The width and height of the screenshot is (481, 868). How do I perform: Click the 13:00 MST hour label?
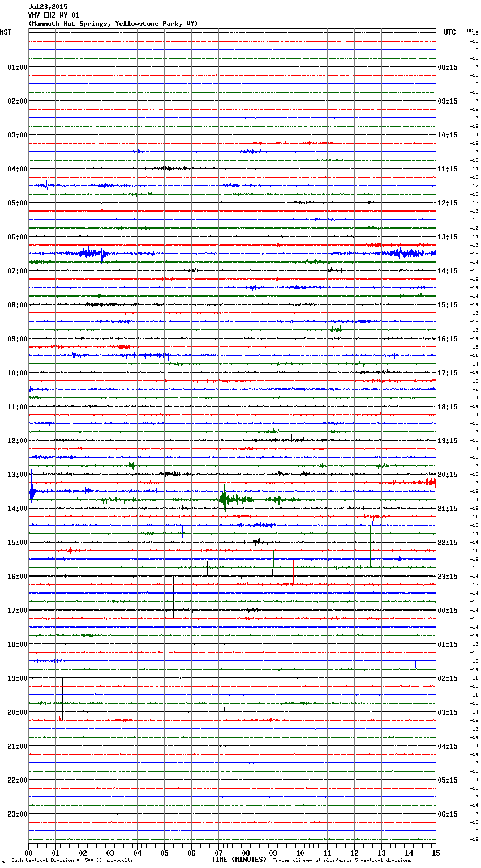pos(18,475)
